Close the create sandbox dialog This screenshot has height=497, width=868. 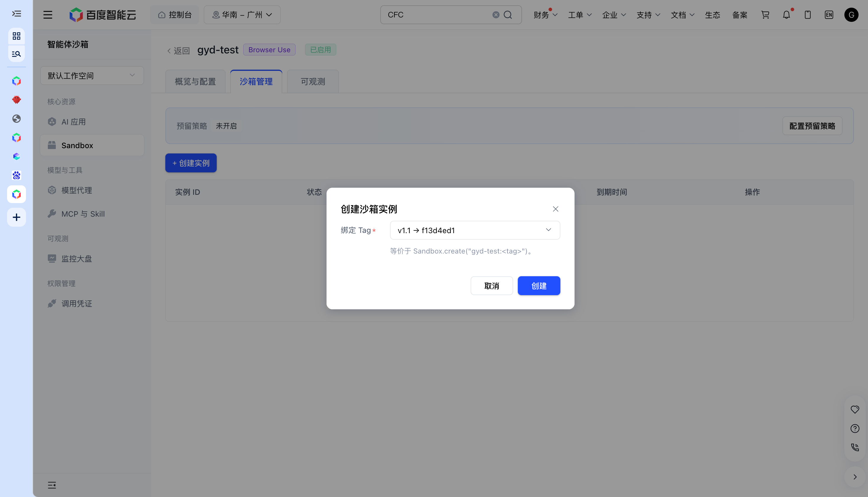(x=556, y=209)
